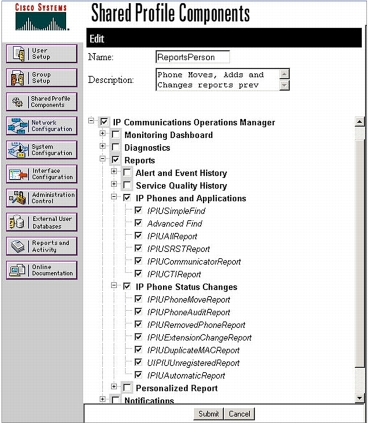Toggle IPIUPhoneMoveReport checkbox
The width and height of the screenshot is (369, 426).
[138, 299]
